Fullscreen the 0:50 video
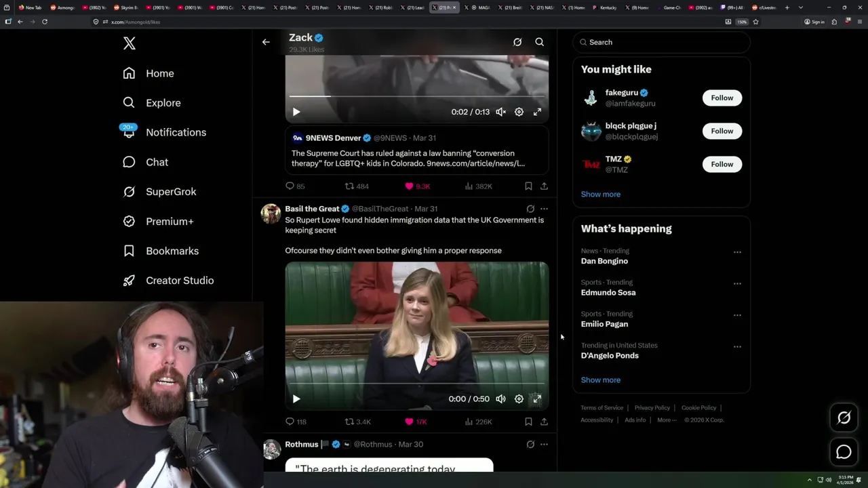The width and height of the screenshot is (868, 488). coord(537,399)
